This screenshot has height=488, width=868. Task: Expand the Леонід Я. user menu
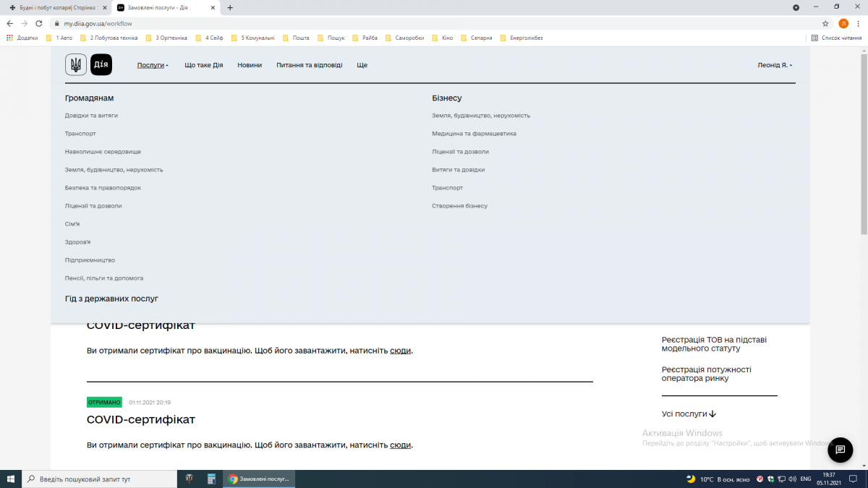pyautogui.click(x=775, y=65)
